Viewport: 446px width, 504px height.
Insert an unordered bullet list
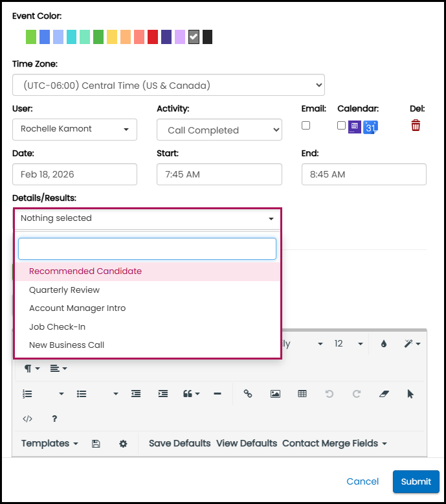pyautogui.click(x=82, y=394)
